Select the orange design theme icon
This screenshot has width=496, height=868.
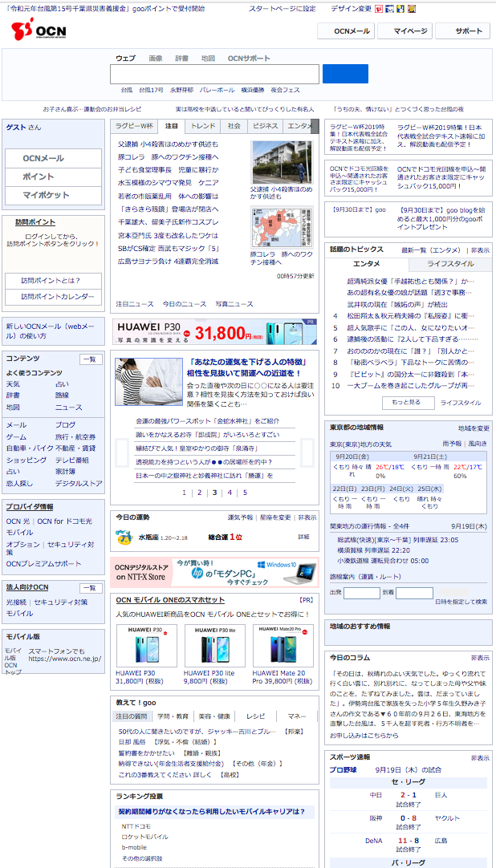(412, 9)
